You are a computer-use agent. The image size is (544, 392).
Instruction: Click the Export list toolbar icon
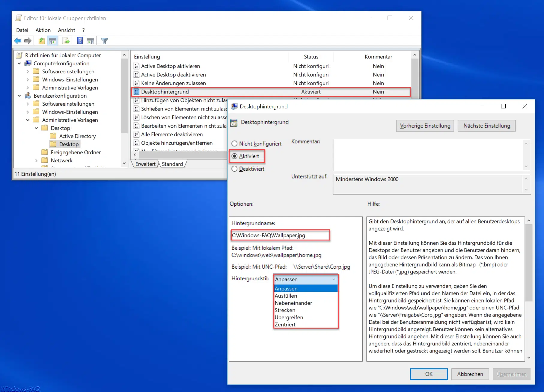tap(66, 41)
